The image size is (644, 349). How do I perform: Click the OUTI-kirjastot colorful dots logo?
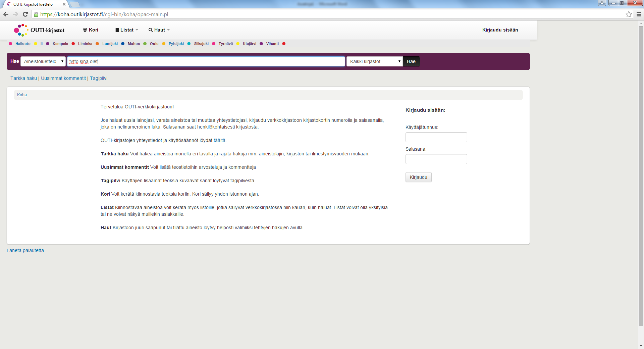(21, 30)
